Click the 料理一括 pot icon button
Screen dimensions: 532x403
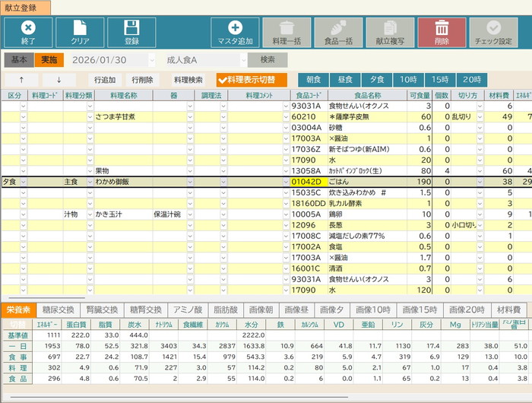pos(287,33)
